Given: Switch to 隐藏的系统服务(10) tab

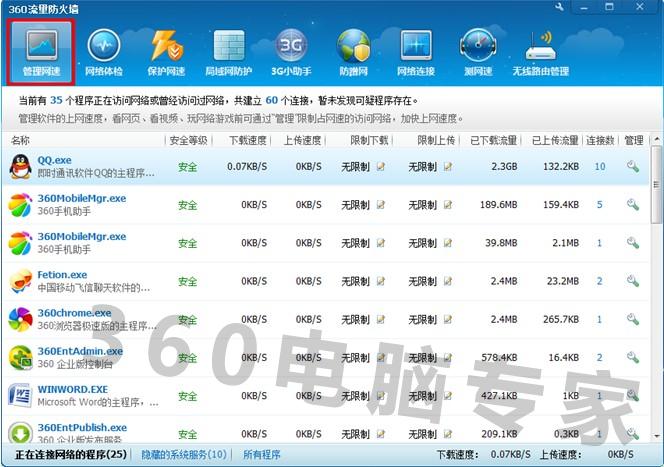Looking at the screenshot, I should [x=183, y=455].
